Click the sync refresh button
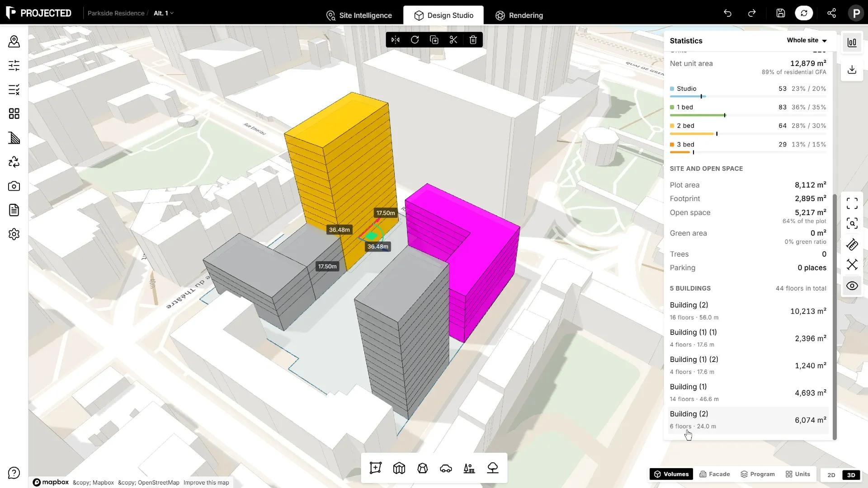Viewport: 868px width, 488px height. point(804,13)
